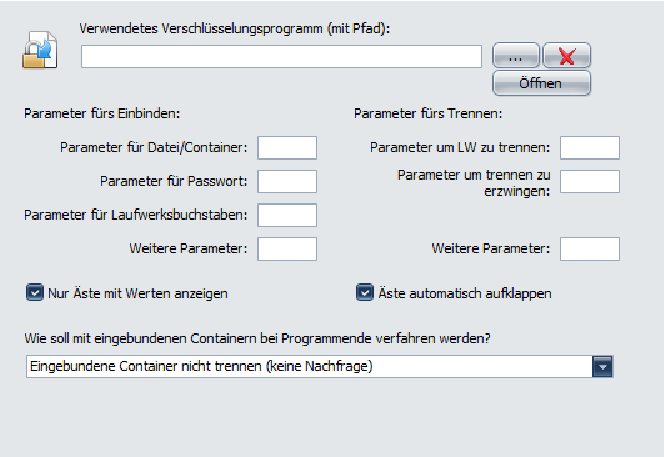Image resolution: width=664 pixels, height=457 pixels.
Task: Focus the 'Parameter um LW zu trennen' field
Action: [590, 148]
